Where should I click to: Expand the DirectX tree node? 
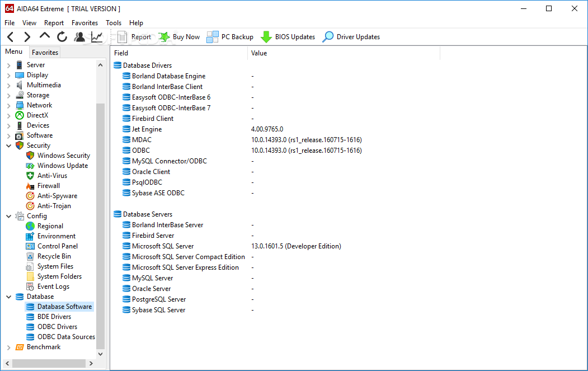pyautogui.click(x=8, y=115)
